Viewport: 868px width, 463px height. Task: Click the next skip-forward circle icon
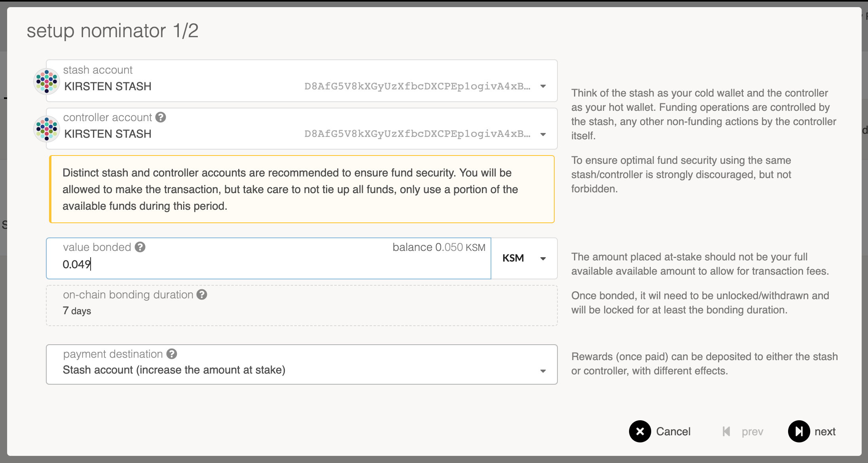pyautogui.click(x=799, y=431)
